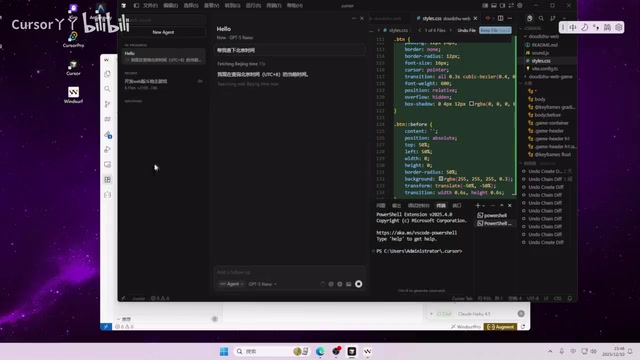Click the Augment status bar item in Windsurf

[x=500, y=327]
